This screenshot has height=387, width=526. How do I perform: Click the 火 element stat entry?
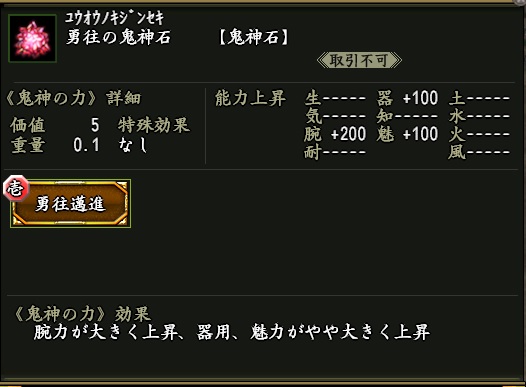coord(479,134)
